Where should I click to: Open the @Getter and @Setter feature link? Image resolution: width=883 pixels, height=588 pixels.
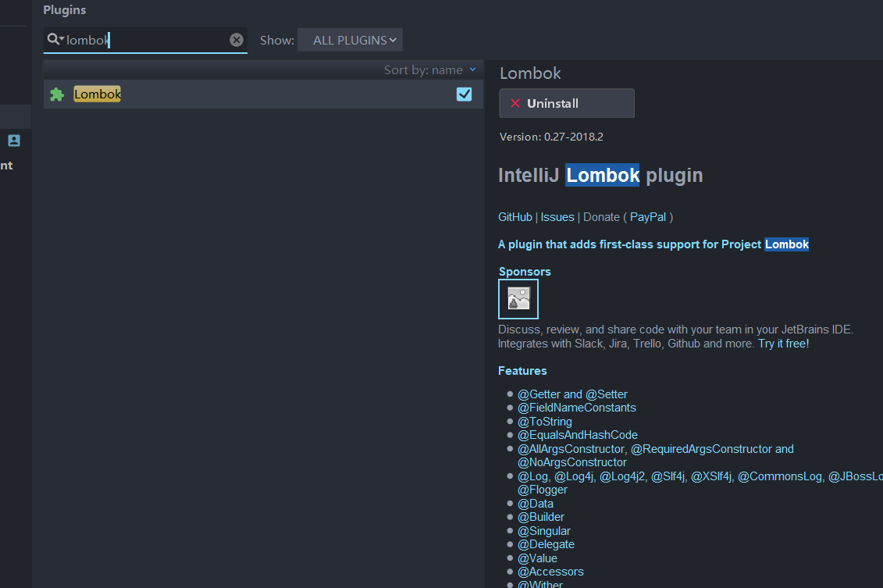point(572,394)
